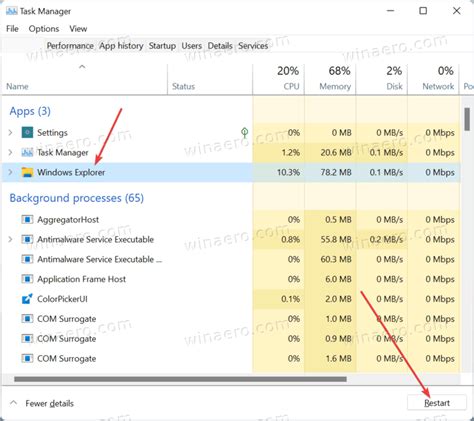Select the Windows Explorer row text
The image size is (474, 421).
(x=71, y=172)
